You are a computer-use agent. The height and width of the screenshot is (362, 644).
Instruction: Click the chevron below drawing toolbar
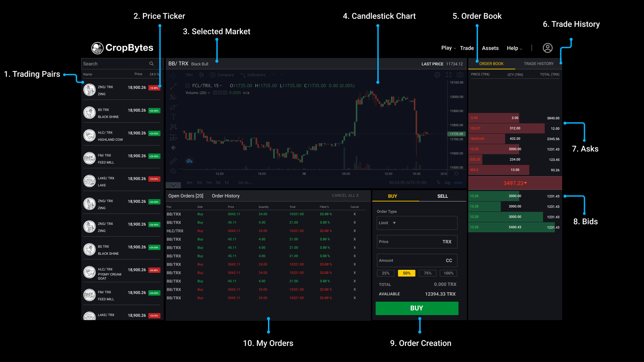[173, 185]
